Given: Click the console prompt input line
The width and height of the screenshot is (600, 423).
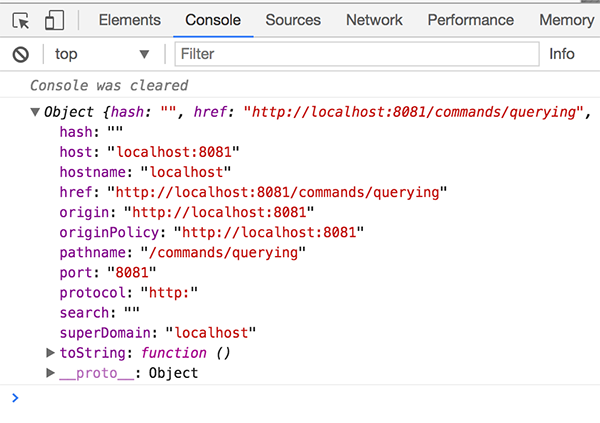Looking at the screenshot, I should [300, 398].
